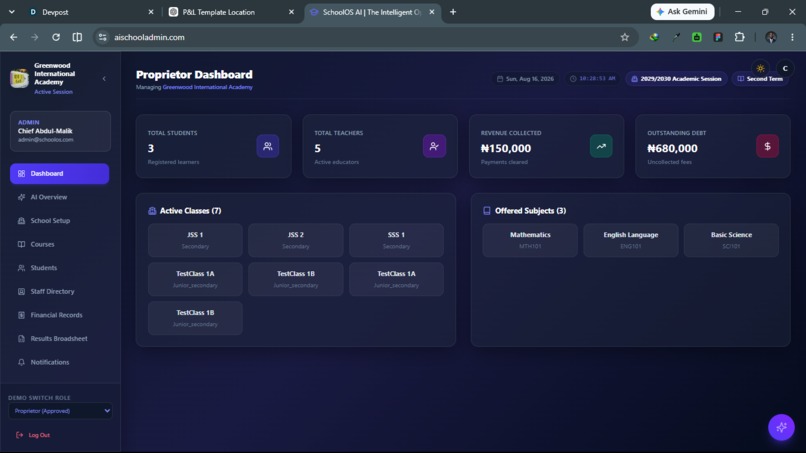Open Chrome three-dot menu
The image size is (806, 453).
[x=792, y=37]
